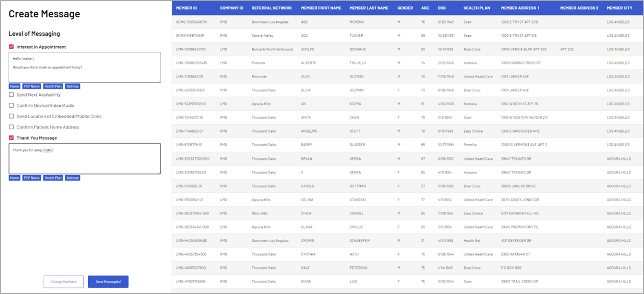Click last name KOZMA in the table
The image size is (644, 294).
coord(356,104)
